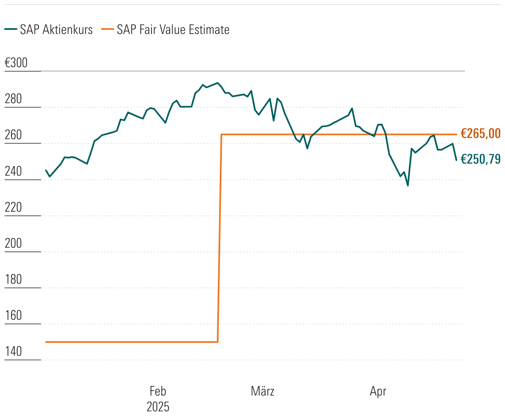Screen dimensions: 505x420
Task: Click the 220 y-axis tick label
Action: tap(13, 208)
